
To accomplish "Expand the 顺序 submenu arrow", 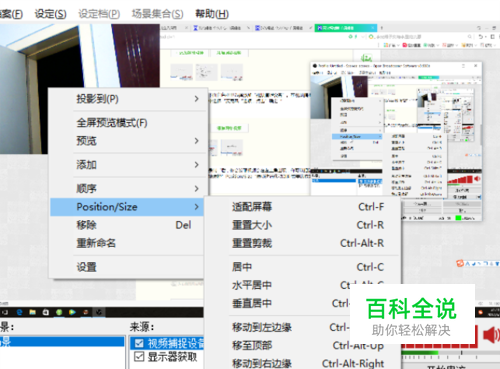I will pyautogui.click(x=197, y=189).
